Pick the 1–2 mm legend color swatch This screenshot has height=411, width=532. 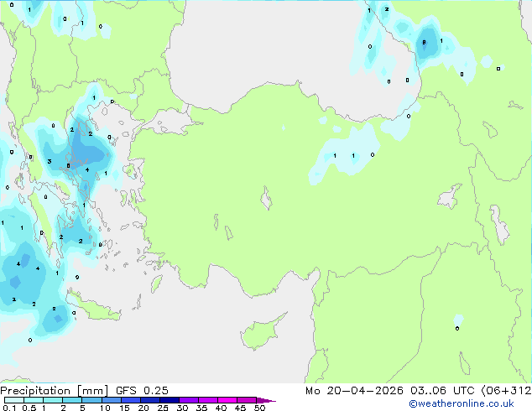[53, 400]
